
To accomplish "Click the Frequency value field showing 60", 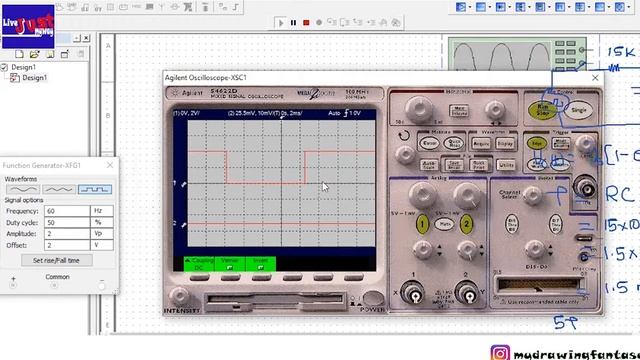I will tap(67, 211).
